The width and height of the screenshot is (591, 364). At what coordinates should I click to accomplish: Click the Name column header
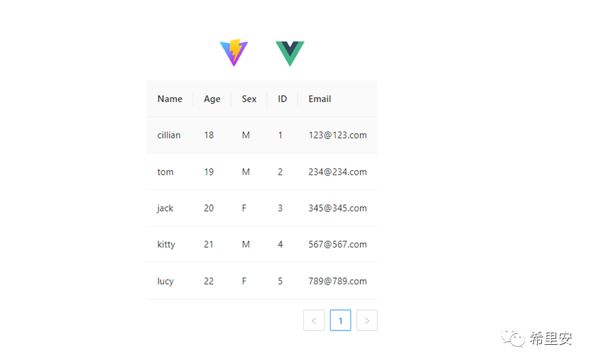tap(169, 99)
